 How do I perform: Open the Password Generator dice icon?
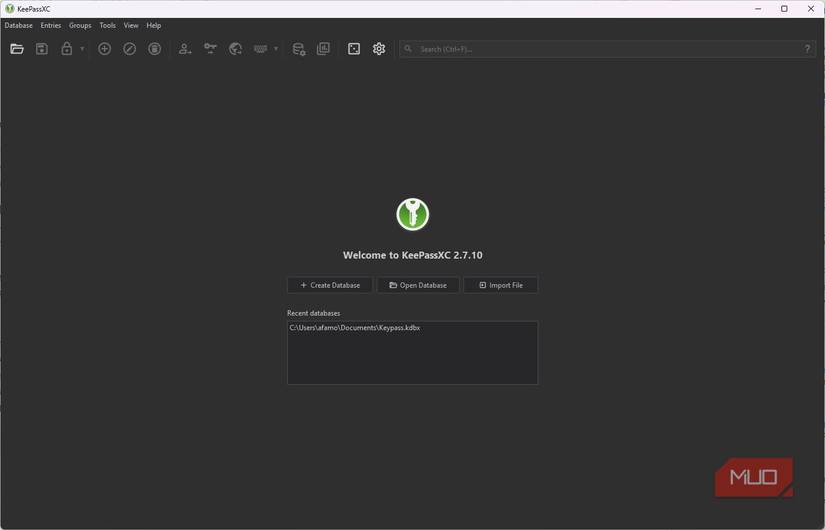tap(354, 49)
